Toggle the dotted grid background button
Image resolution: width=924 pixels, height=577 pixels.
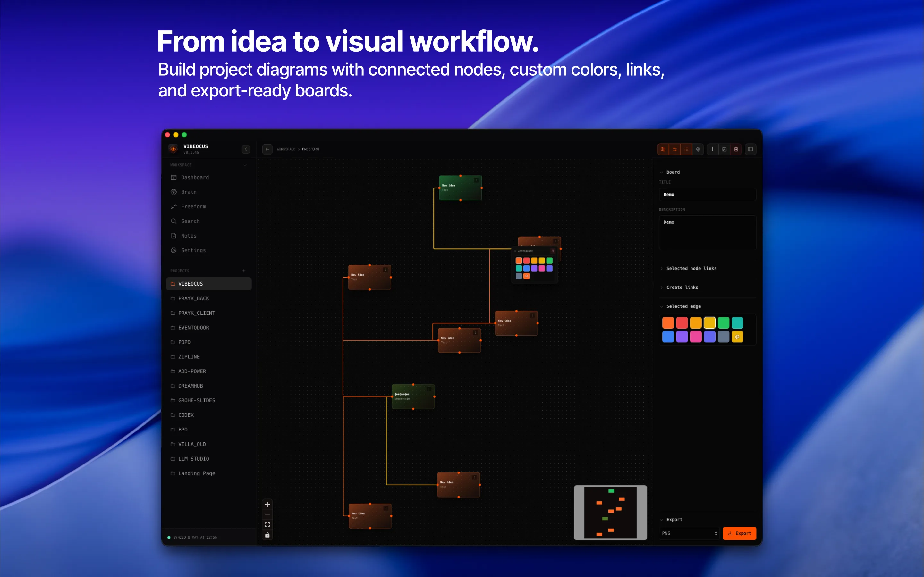(x=686, y=149)
